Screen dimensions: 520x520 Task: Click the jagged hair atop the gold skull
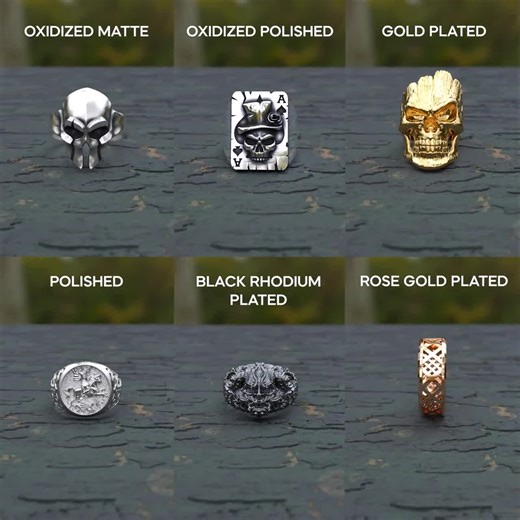point(433,86)
